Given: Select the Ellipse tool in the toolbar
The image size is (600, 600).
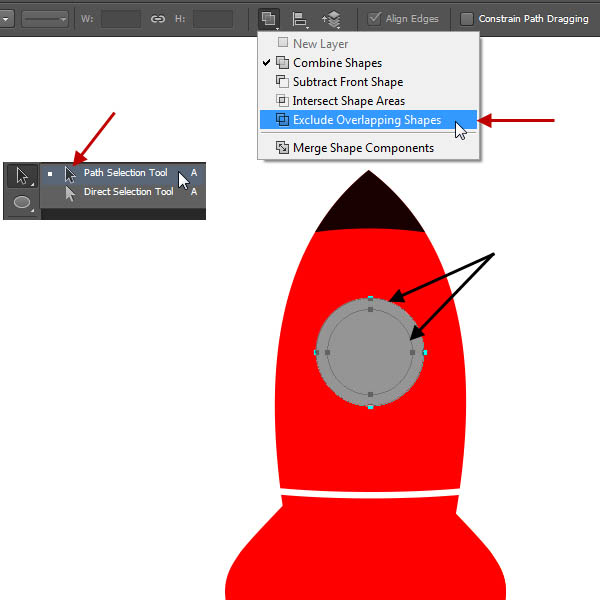Looking at the screenshot, I should tap(22, 202).
